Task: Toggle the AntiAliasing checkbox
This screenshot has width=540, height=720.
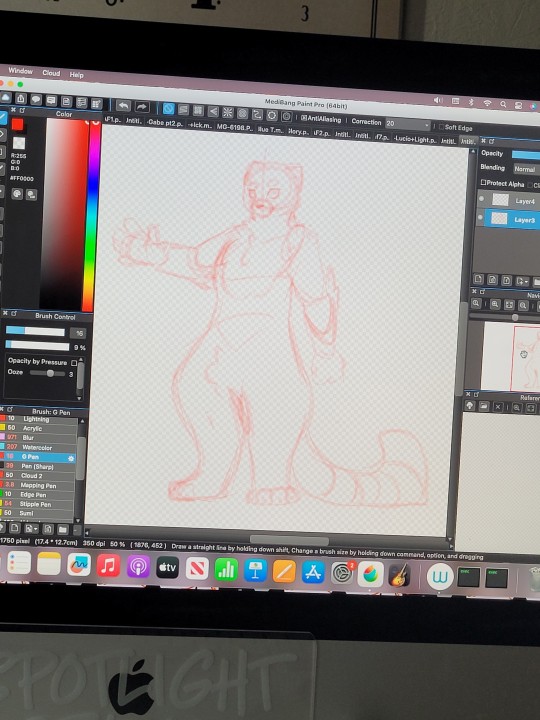Action: [304, 118]
